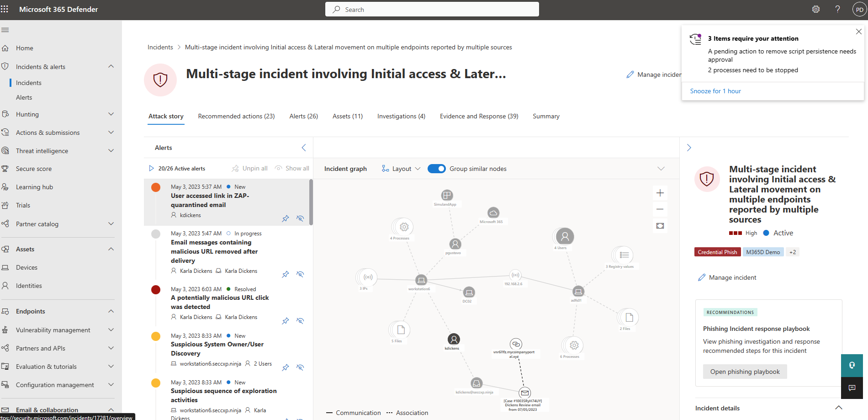The width and height of the screenshot is (868, 420).
Task: Select the DC02 device node
Action: pos(469,292)
